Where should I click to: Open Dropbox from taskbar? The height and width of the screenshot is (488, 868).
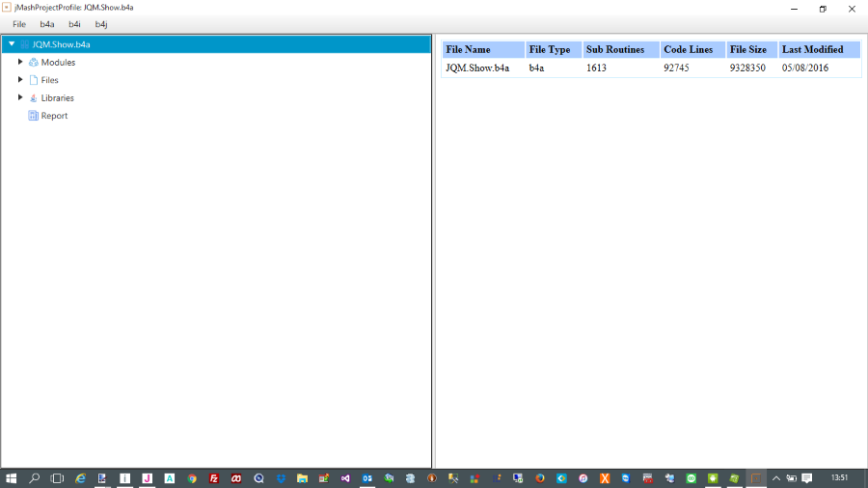tap(281, 478)
